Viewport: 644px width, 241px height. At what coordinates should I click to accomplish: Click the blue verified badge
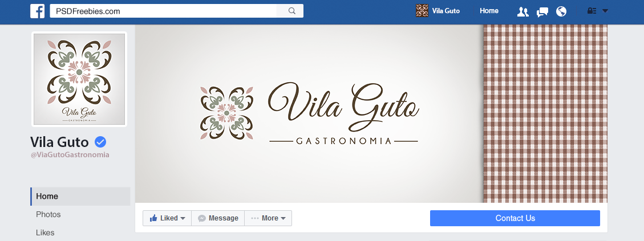click(100, 142)
